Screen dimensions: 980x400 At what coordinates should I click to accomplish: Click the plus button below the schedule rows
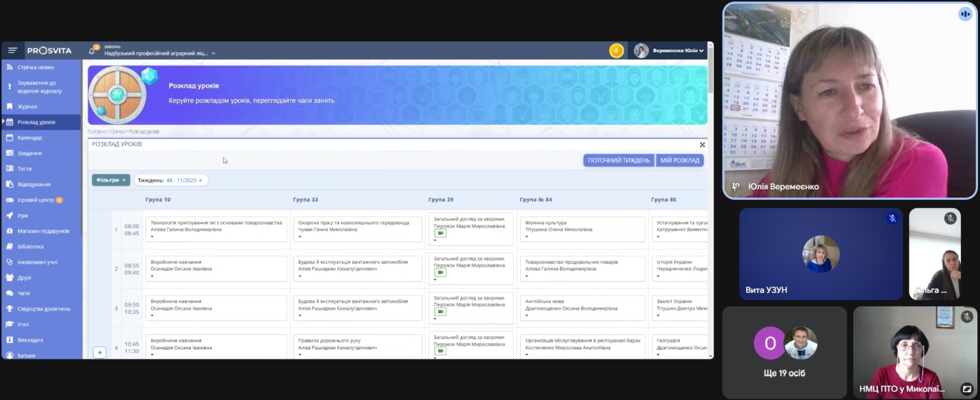[100, 352]
